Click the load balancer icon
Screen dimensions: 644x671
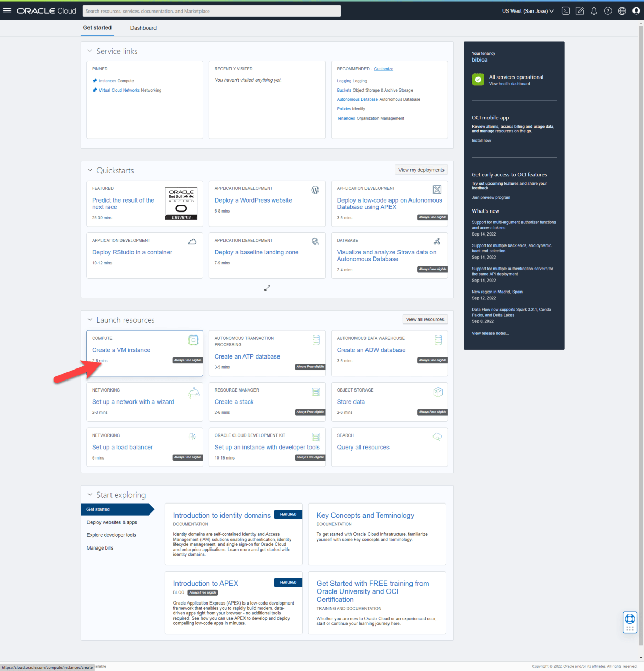[x=193, y=437]
